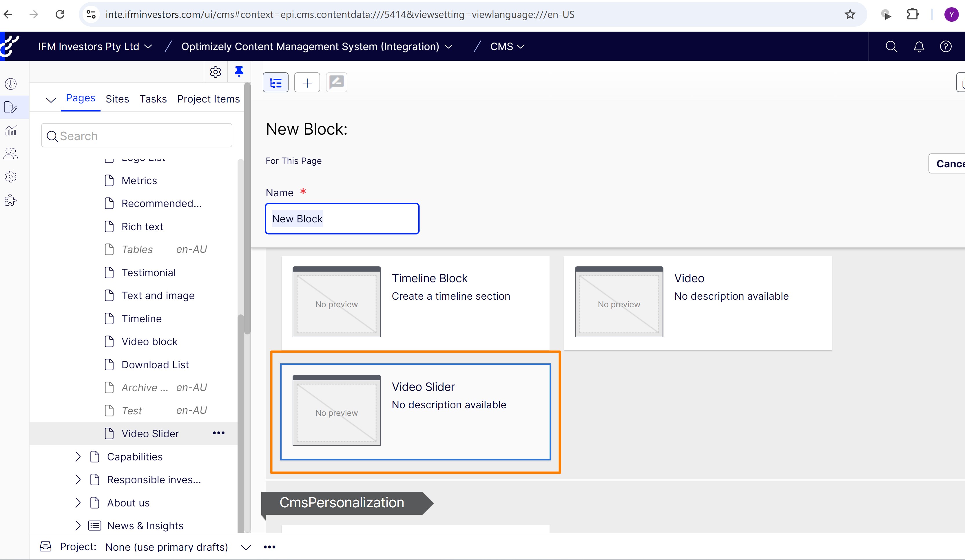
Task: Open the help question mark icon
Action: (946, 46)
